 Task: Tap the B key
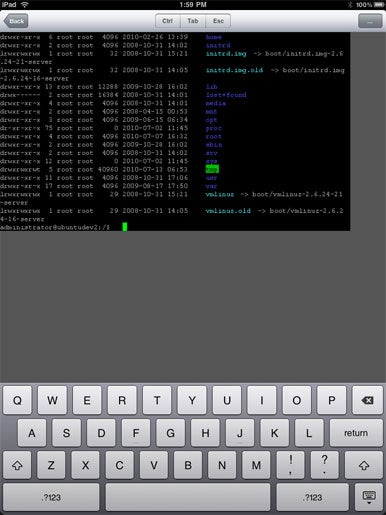click(188, 465)
